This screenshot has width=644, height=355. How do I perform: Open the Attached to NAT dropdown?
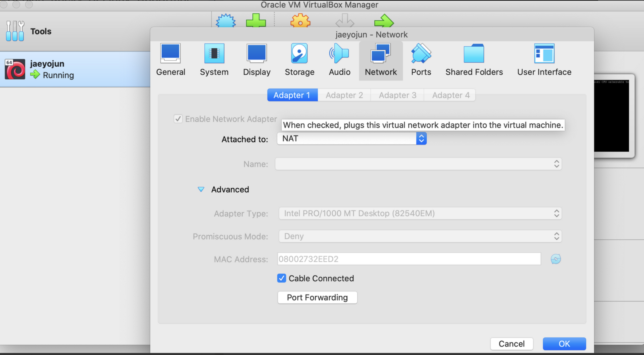(351, 138)
